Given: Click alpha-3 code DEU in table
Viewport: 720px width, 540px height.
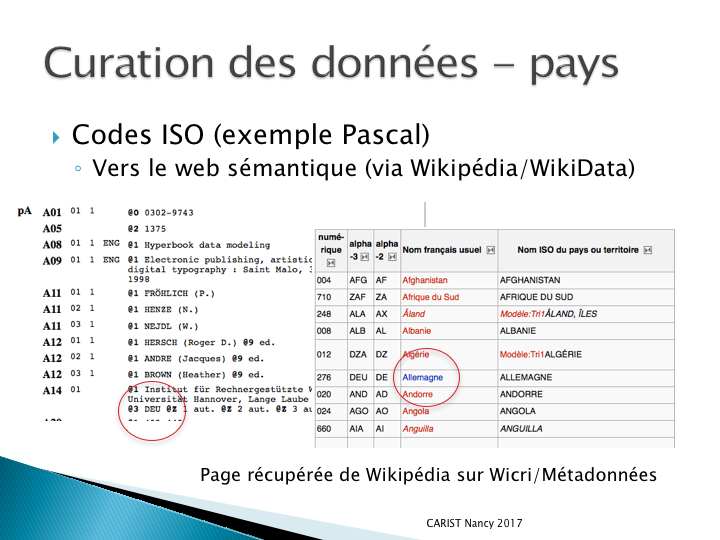Looking at the screenshot, I should [360, 377].
